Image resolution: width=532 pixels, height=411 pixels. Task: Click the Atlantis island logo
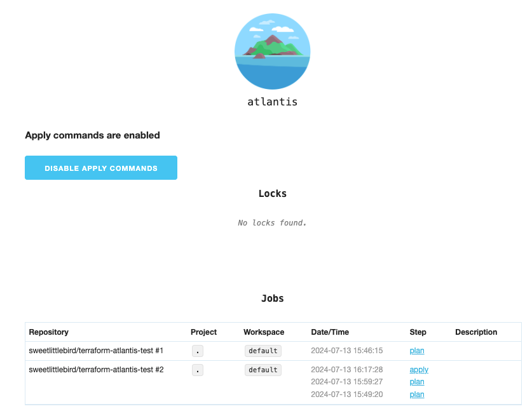point(272,51)
